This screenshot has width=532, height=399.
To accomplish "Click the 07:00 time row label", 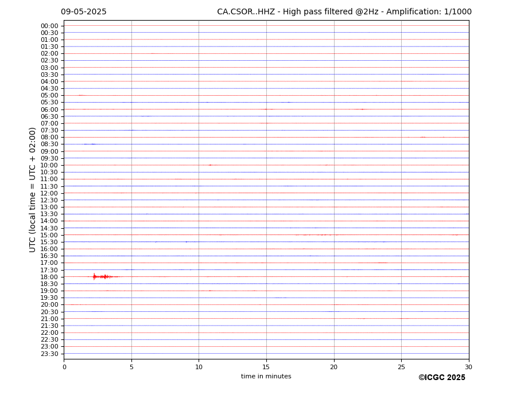I will [49, 123].
